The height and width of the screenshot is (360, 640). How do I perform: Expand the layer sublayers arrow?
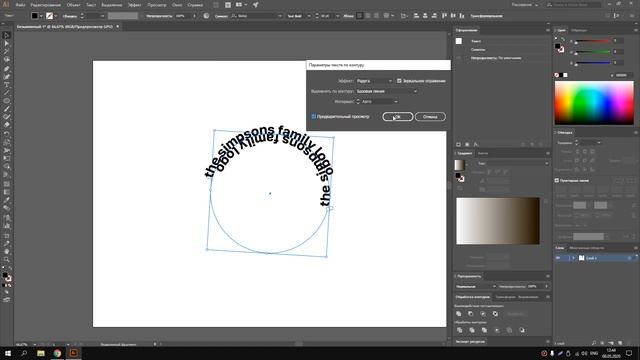tap(573, 258)
